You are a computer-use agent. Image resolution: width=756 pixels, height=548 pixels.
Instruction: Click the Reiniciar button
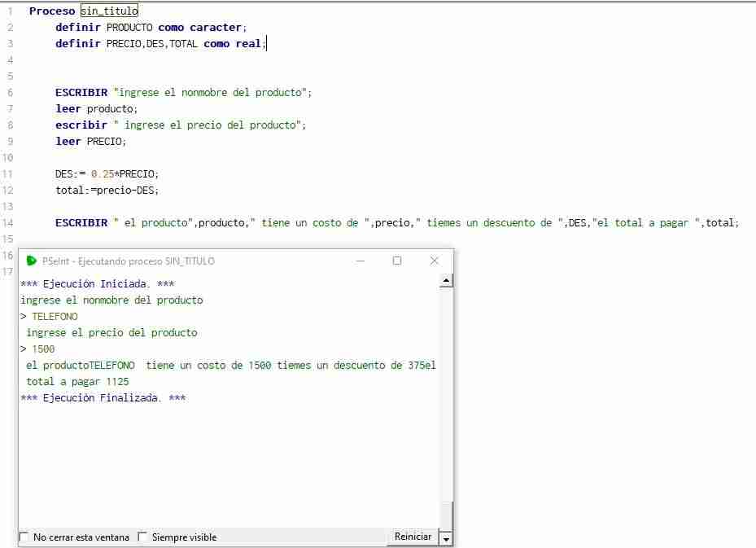[x=413, y=537]
